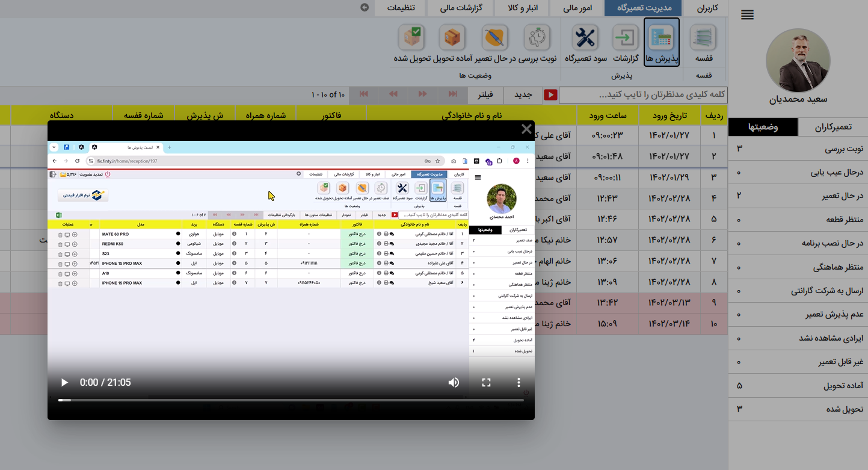The width and height of the screenshot is (868, 470).
Task: Select the تعمیرکاران sidebar tab
Action: (x=833, y=127)
